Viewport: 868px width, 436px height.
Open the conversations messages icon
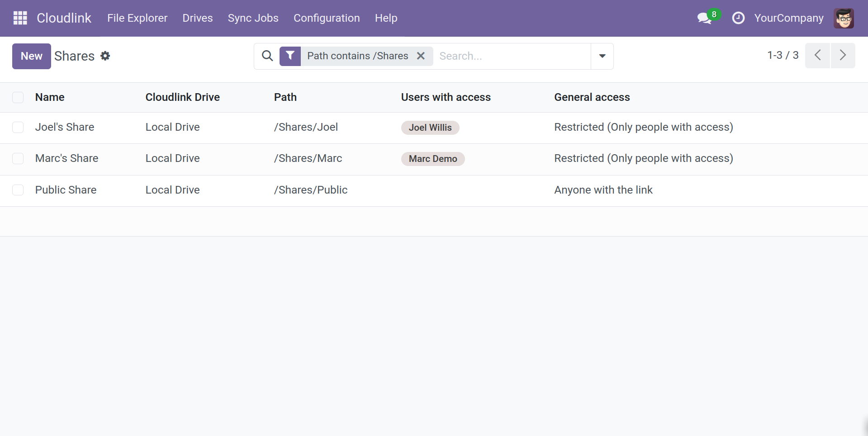pyautogui.click(x=704, y=18)
